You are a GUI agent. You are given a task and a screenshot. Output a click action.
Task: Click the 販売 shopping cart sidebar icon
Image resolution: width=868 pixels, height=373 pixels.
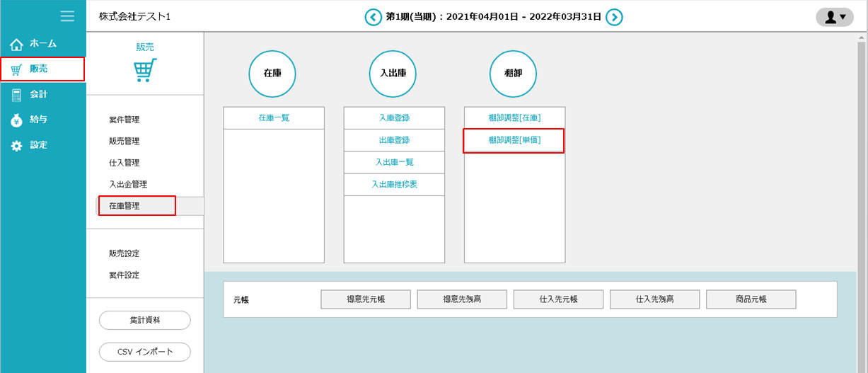(x=17, y=69)
